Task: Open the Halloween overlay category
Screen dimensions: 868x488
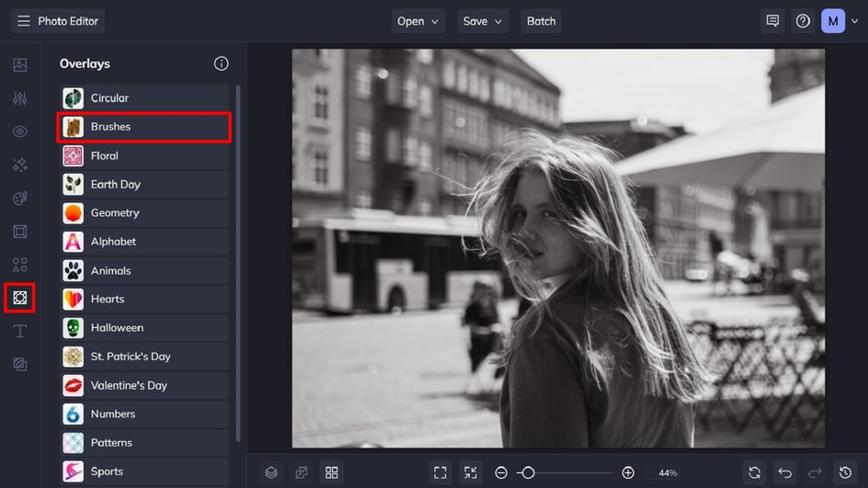Action: pos(144,328)
